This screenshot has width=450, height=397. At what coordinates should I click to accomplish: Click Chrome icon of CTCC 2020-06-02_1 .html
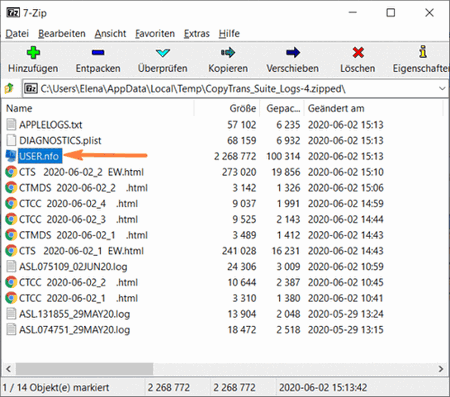[x=11, y=298]
